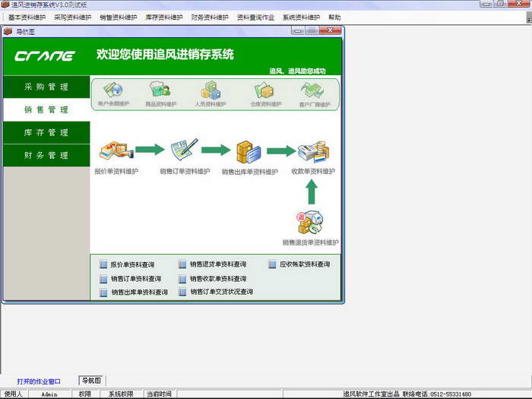Open 帮助 menu
The image size is (532, 399).
tap(334, 17)
